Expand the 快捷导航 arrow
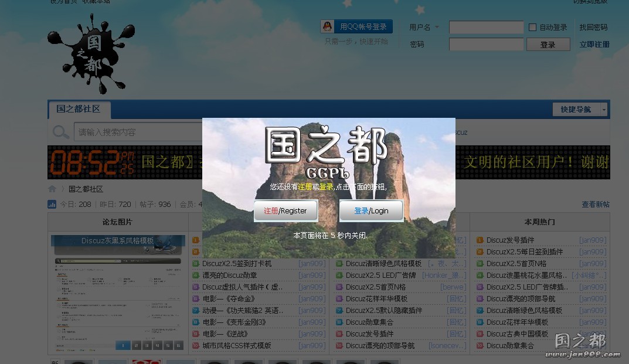629x364 pixels. 604,109
